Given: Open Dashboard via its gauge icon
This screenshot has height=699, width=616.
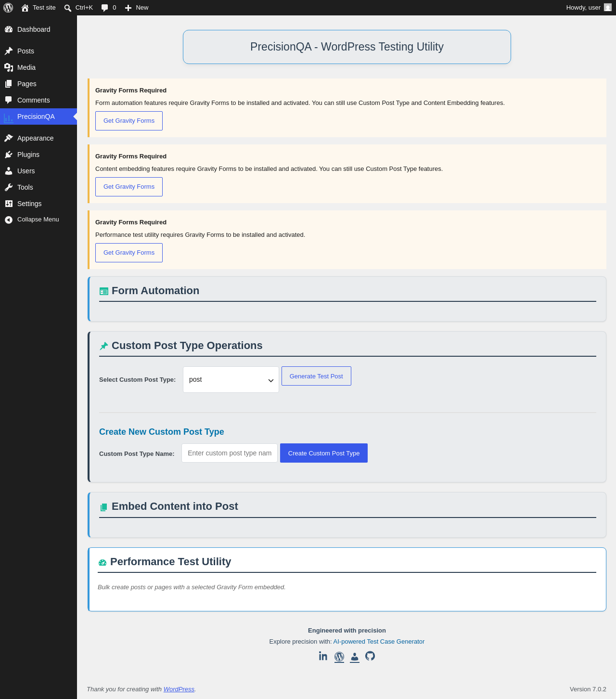Looking at the screenshot, I should [9, 29].
